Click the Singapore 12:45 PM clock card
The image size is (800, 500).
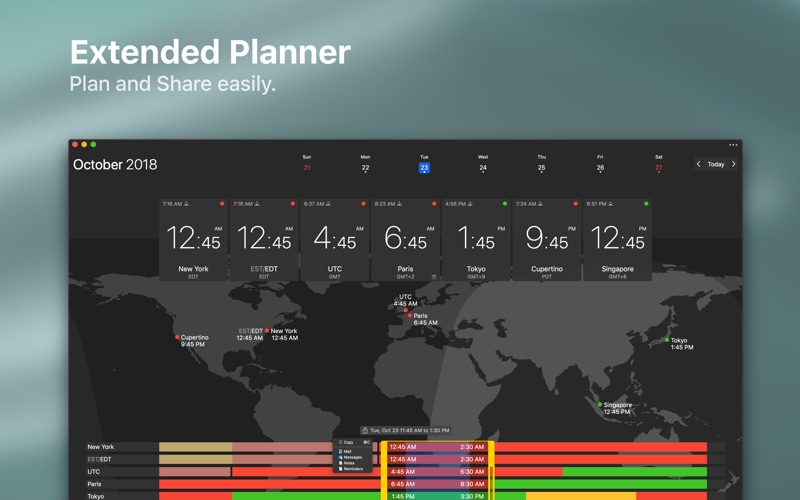(x=617, y=240)
